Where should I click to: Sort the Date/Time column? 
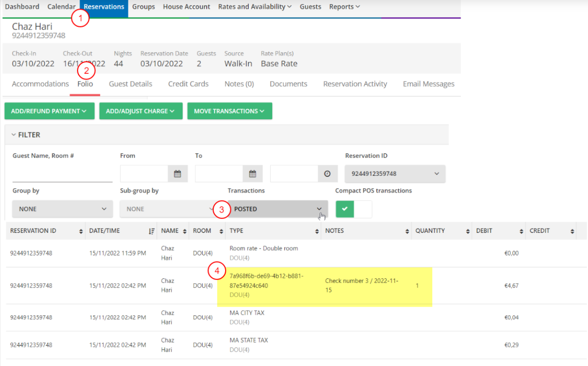coord(151,231)
